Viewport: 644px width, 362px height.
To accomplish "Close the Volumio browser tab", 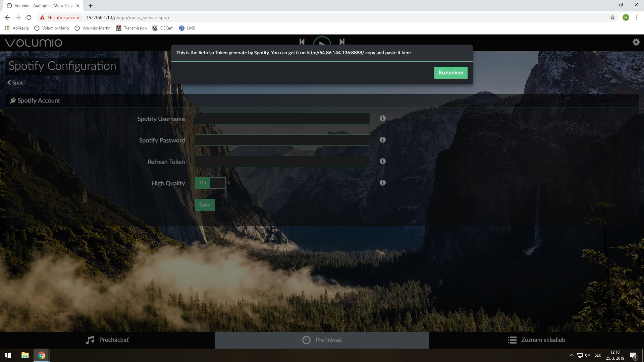I will (78, 6).
